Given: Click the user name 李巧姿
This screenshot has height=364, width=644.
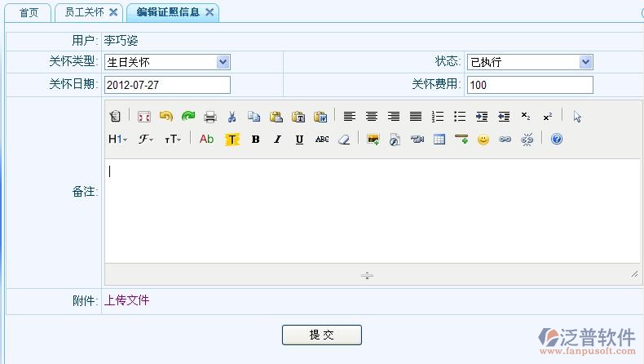Looking at the screenshot, I should click(x=121, y=40).
